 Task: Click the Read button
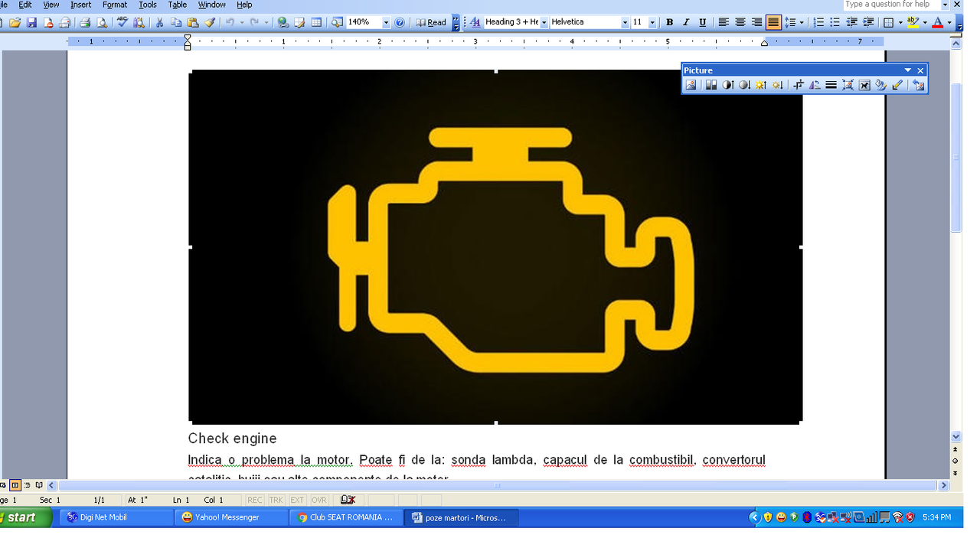[430, 22]
